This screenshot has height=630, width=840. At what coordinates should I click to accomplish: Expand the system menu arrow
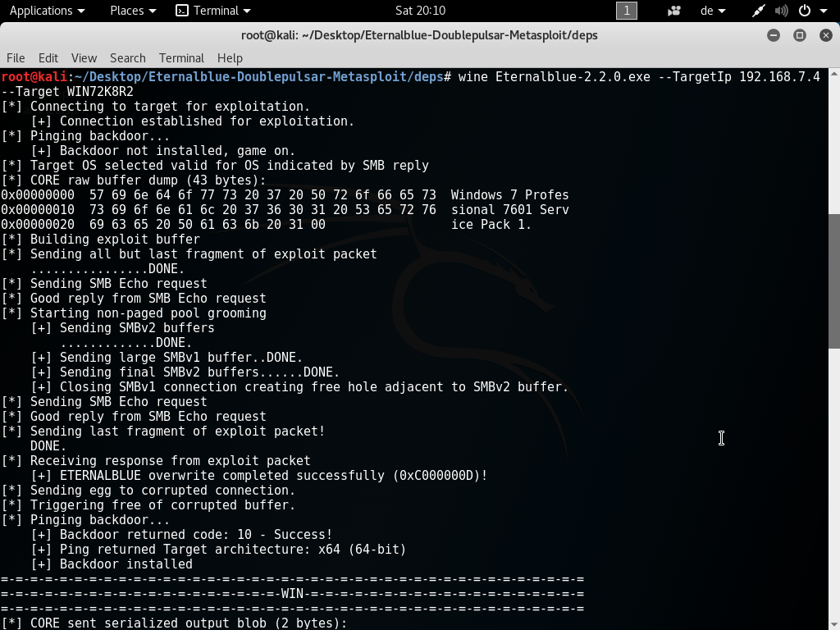pos(824,11)
